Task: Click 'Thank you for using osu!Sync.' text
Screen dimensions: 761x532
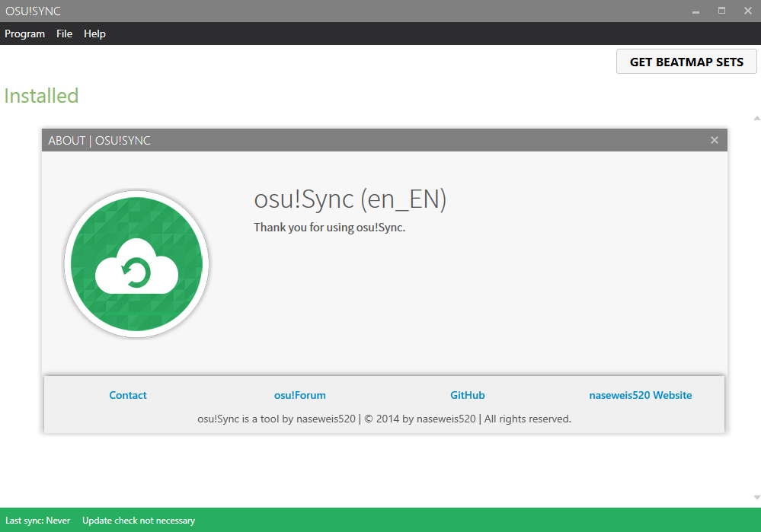Action: [x=329, y=228]
